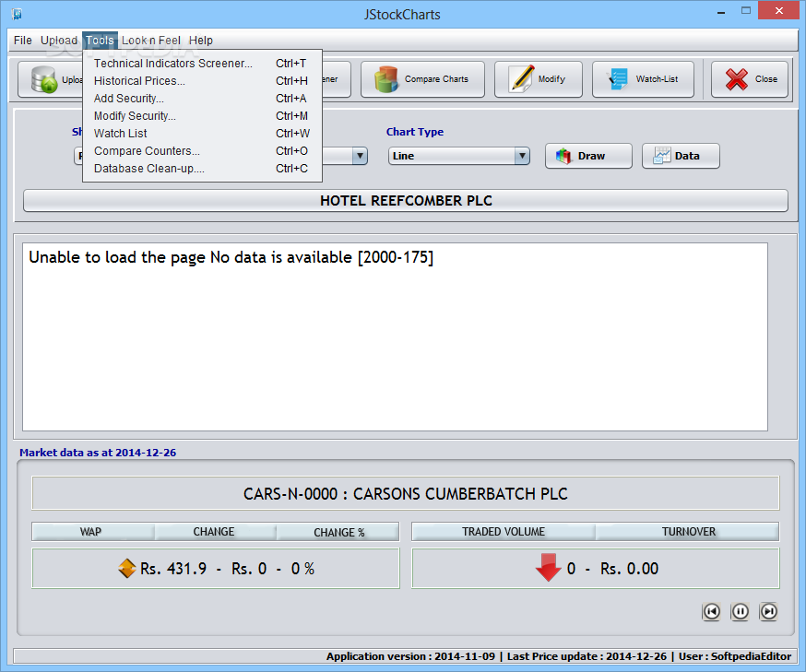Skip to next ticker item
The width and height of the screenshot is (806, 672).
tap(768, 611)
